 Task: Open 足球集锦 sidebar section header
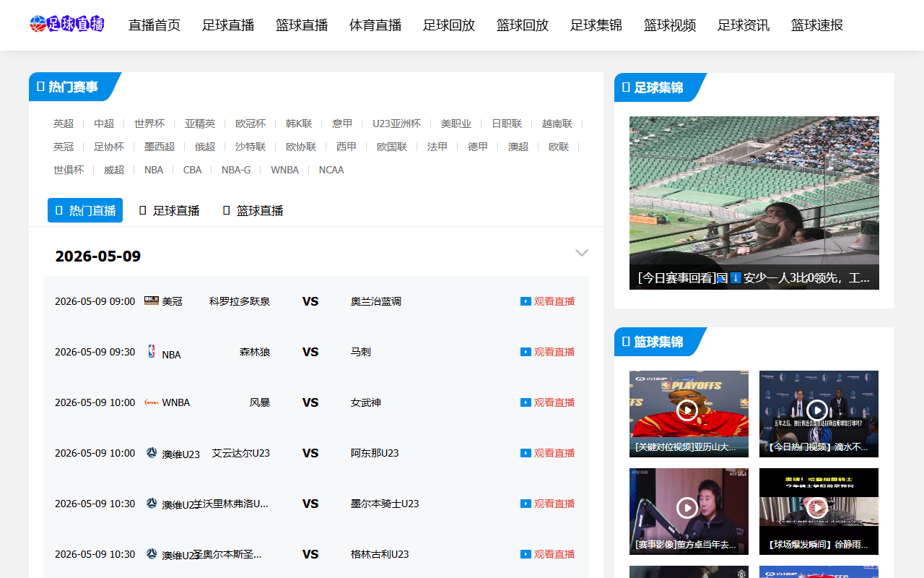click(658, 87)
